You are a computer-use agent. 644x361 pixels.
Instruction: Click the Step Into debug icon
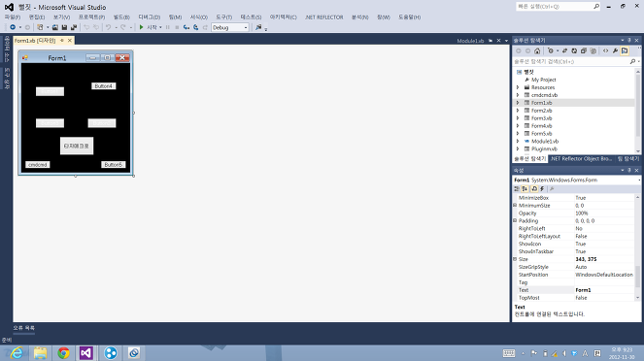186,27
